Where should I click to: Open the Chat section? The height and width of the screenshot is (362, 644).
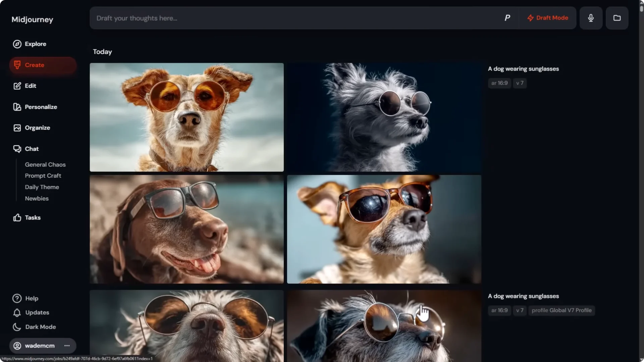tap(32, 149)
